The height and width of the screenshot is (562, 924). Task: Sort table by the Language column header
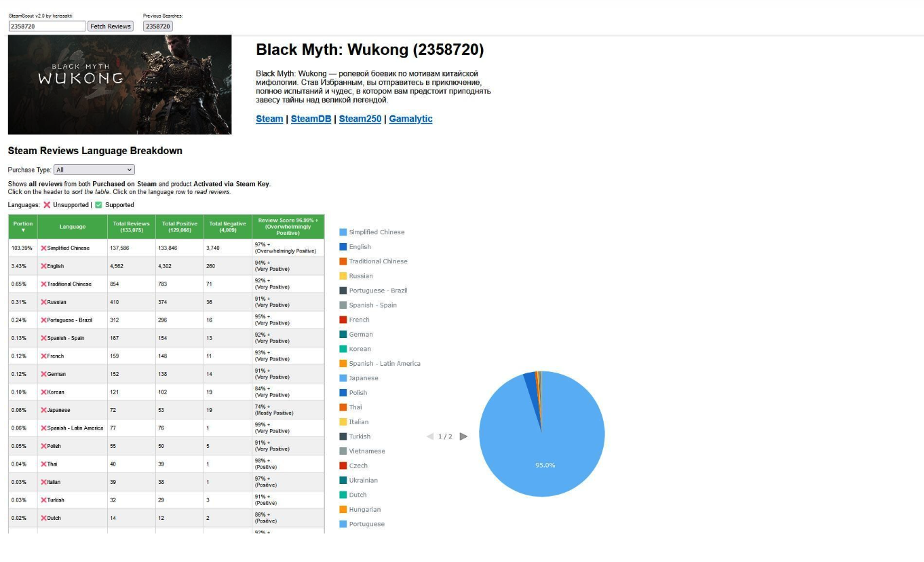[x=73, y=227]
